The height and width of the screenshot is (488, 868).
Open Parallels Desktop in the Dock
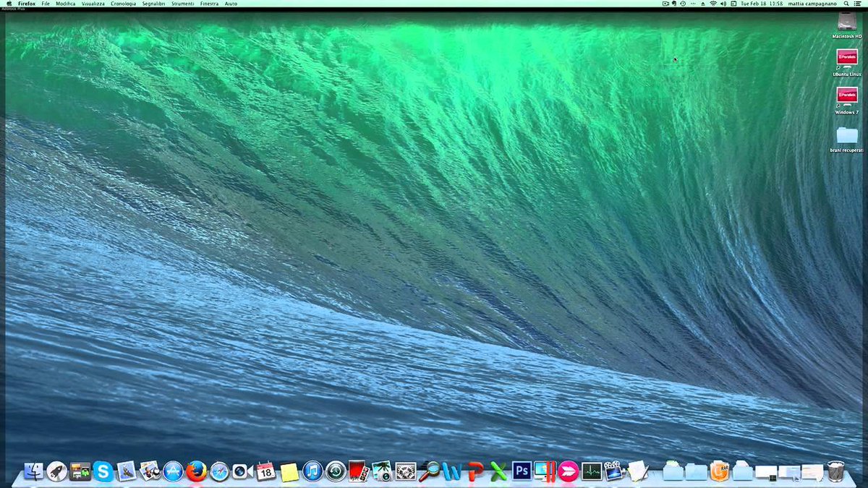coord(545,472)
